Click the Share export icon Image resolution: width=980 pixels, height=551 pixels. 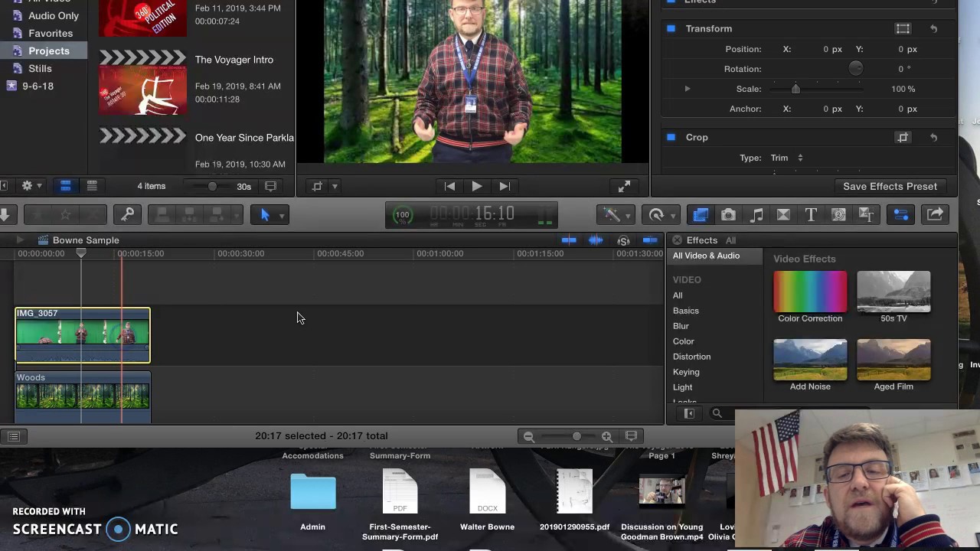coord(935,215)
